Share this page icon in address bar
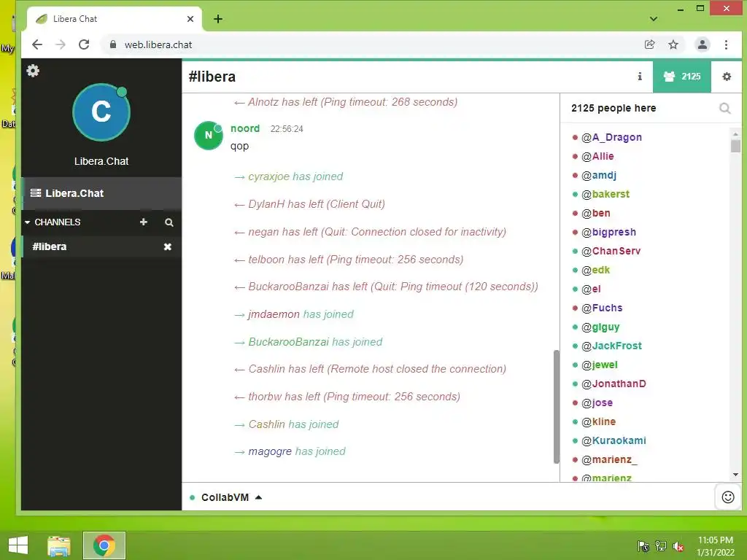747x560 pixels. 649,44
